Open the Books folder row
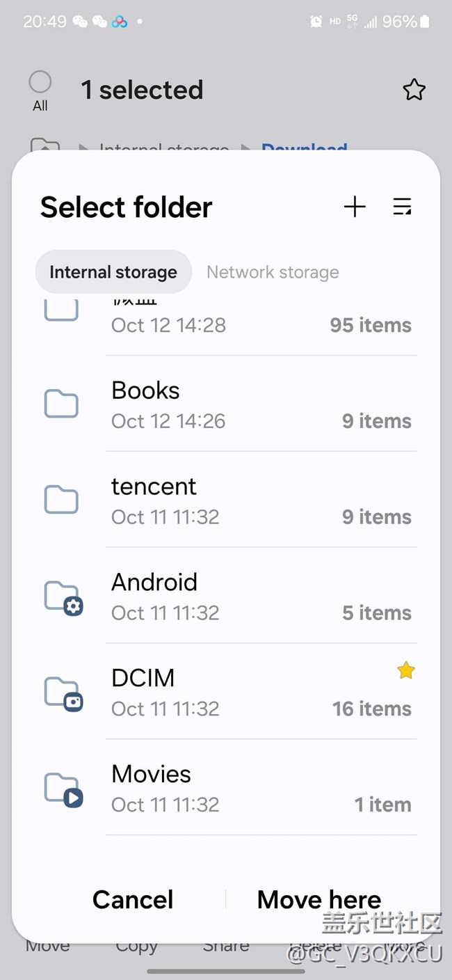 [261, 404]
